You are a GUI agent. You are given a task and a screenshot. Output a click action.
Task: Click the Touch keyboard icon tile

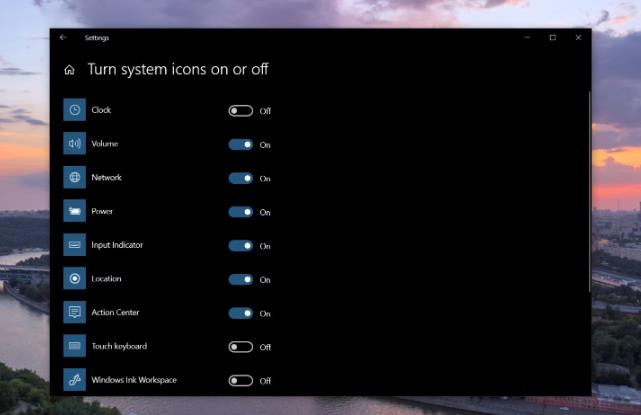(74, 345)
